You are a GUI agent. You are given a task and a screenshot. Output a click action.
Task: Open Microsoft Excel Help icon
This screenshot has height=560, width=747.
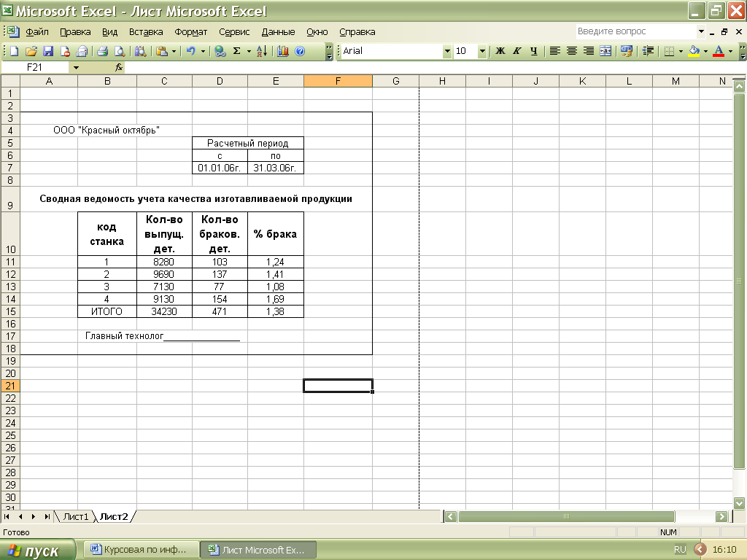pyautogui.click(x=299, y=51)
